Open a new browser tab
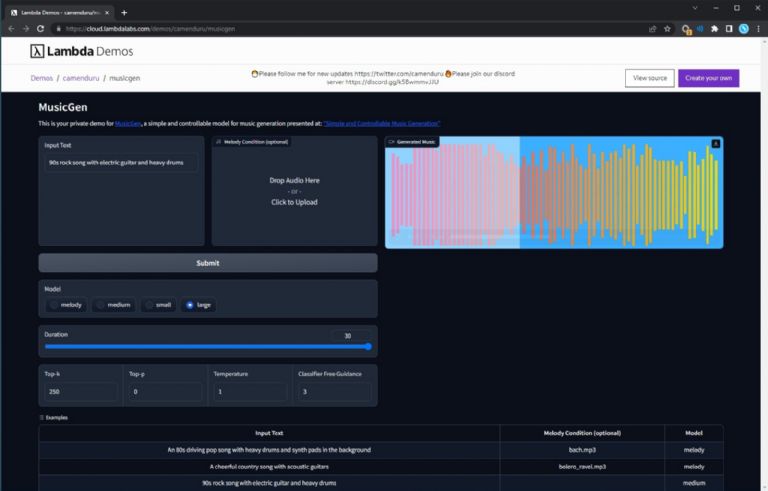 124,13
